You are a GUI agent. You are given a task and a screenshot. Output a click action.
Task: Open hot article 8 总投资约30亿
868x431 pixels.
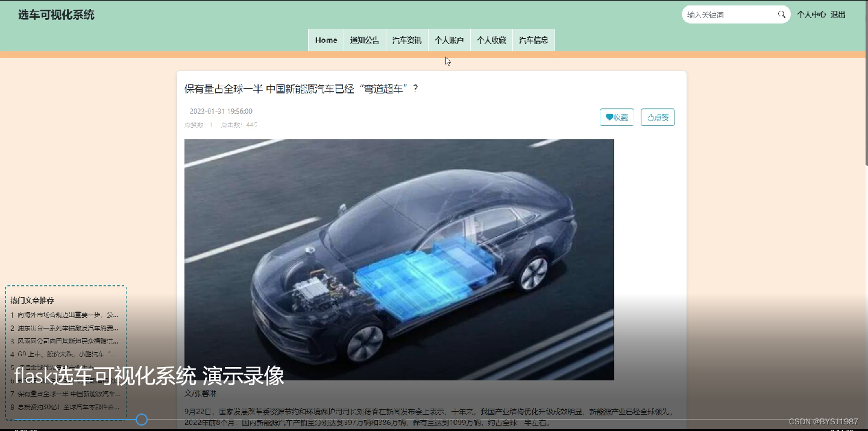(x=64, y=407)
